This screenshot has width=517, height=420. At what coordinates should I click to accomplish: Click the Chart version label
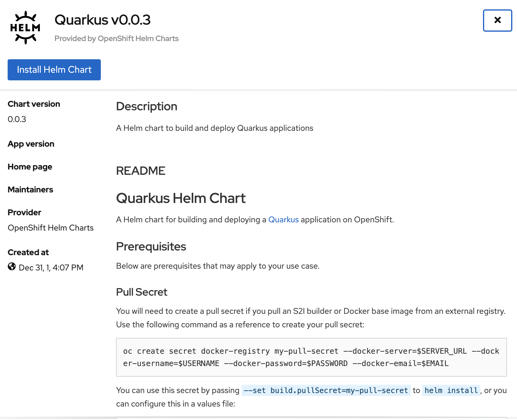[34, 104]
